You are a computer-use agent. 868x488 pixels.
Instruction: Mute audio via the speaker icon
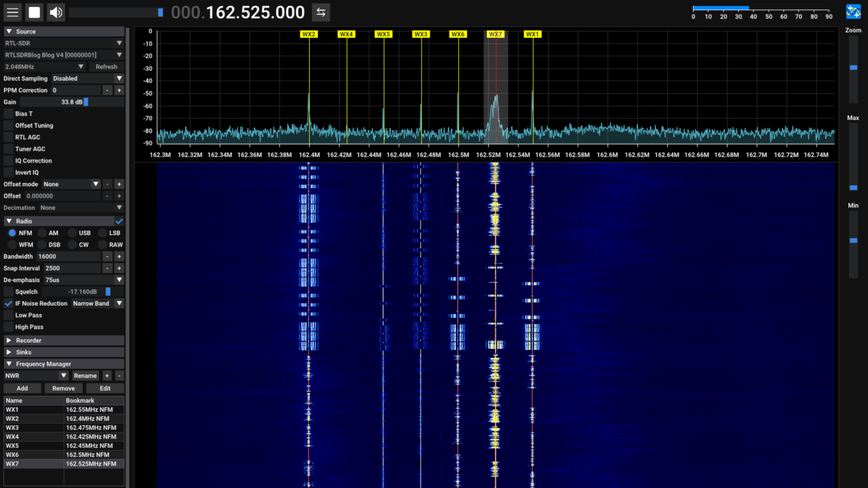coord(55,12)
